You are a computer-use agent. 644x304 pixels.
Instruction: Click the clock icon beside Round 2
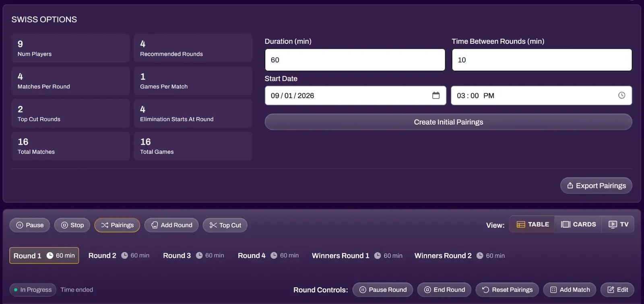[125, 256]
